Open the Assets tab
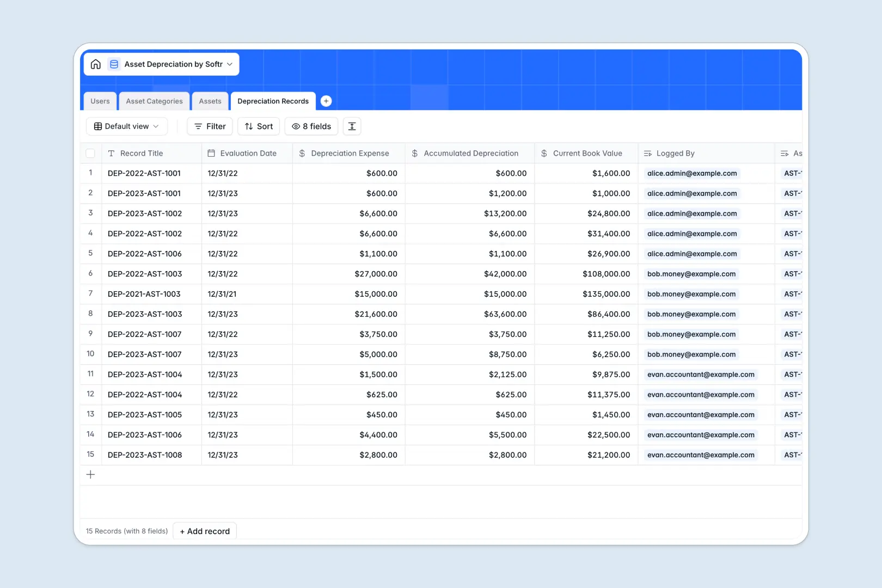 click(210, 101)
